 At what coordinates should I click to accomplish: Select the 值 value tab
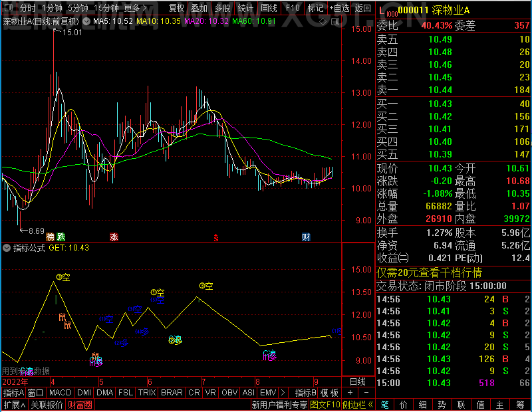(x=480, y=405)
